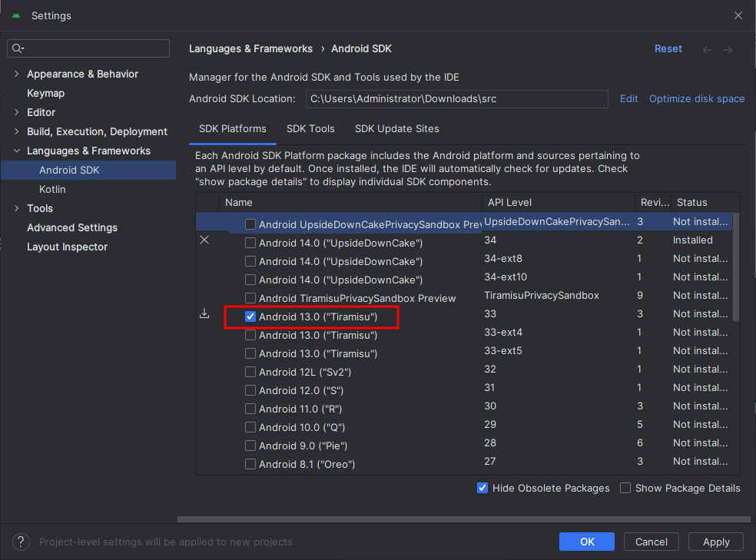The image size is (756, 560).
Task: Check Android 14.0 API 34-ext10 checkbox
Action: click(250, 280)
